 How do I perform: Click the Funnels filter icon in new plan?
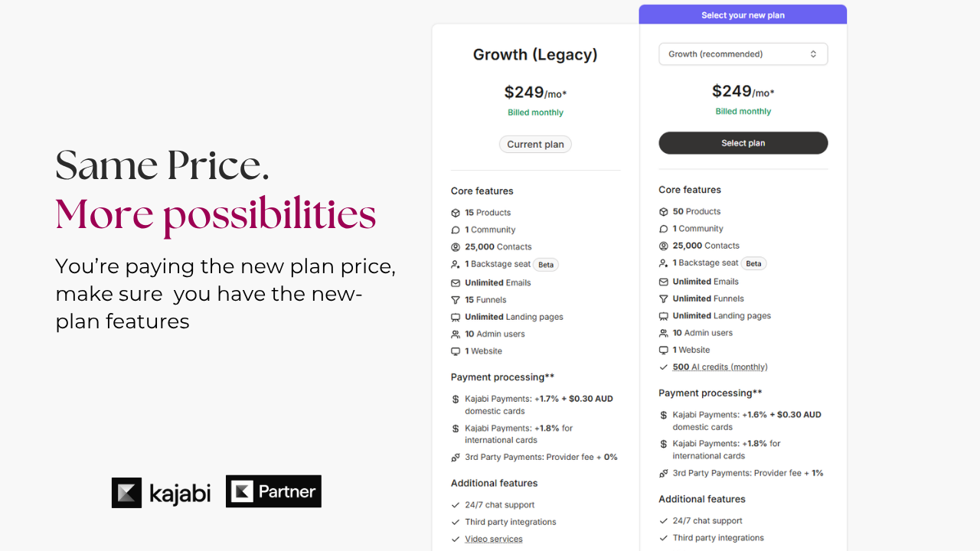pos(663,298)
